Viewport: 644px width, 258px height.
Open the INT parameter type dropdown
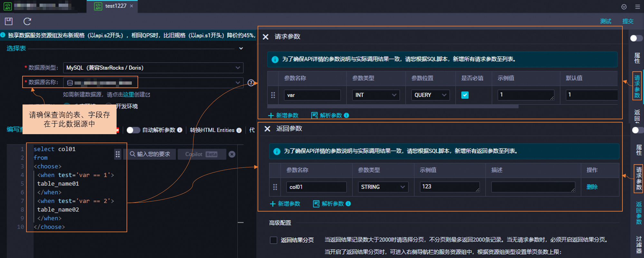[x=376, y=95]
